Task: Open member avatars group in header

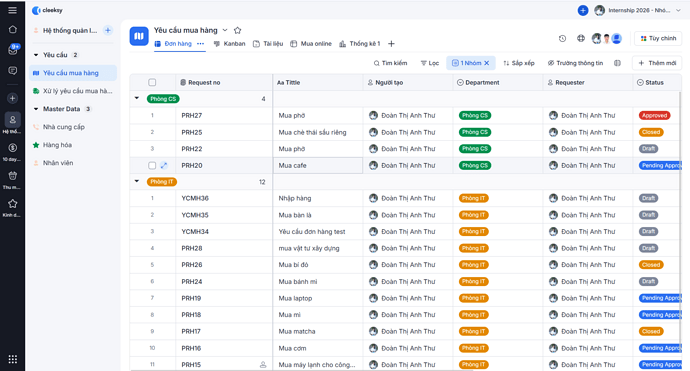Action: pyautogui.click(x=606, y=39)
